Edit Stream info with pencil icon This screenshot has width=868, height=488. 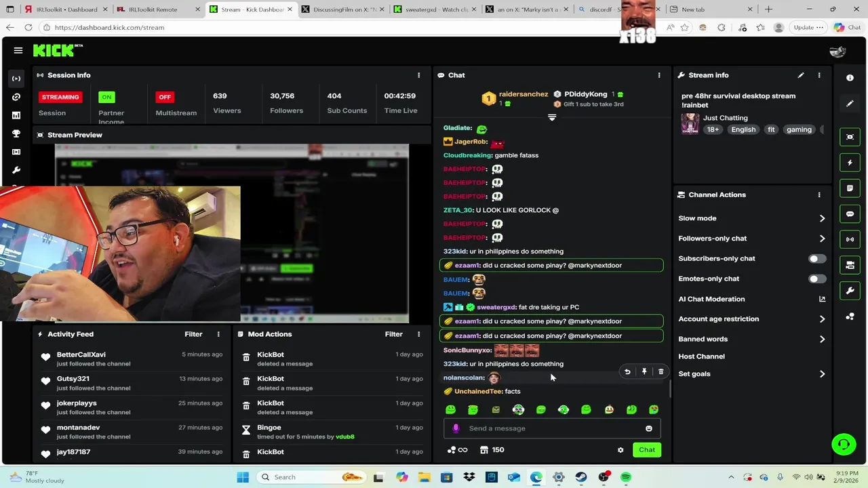pos(801,75)
